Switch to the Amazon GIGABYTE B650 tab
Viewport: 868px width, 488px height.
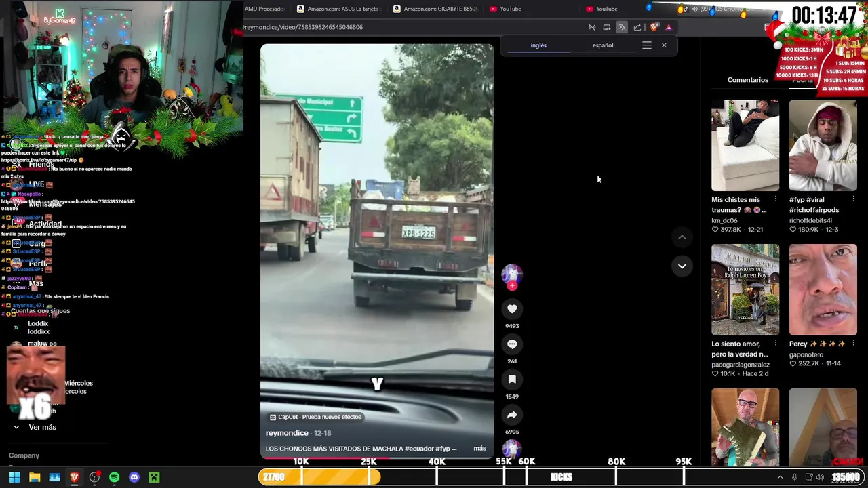436,9
